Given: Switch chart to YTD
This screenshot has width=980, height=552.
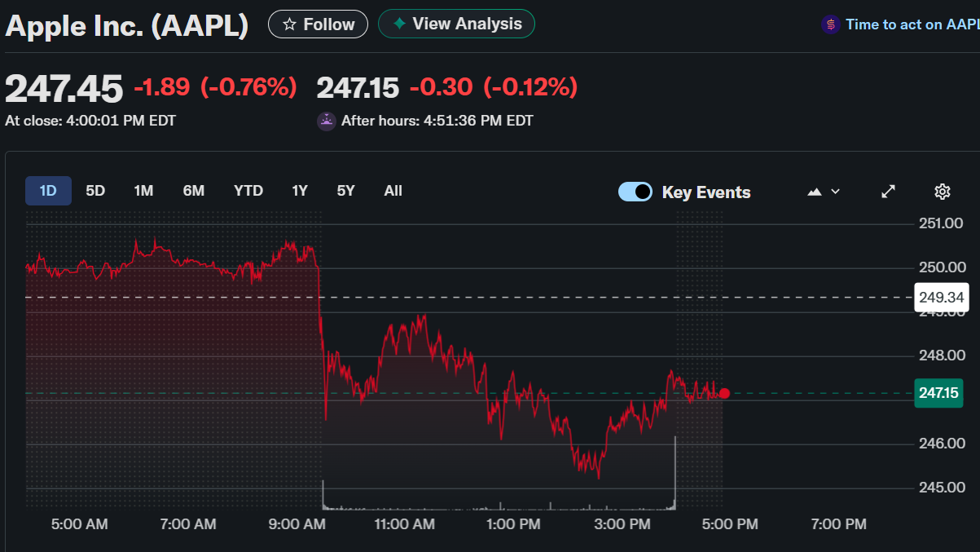Looking at the screenshot, I should 248,191.
